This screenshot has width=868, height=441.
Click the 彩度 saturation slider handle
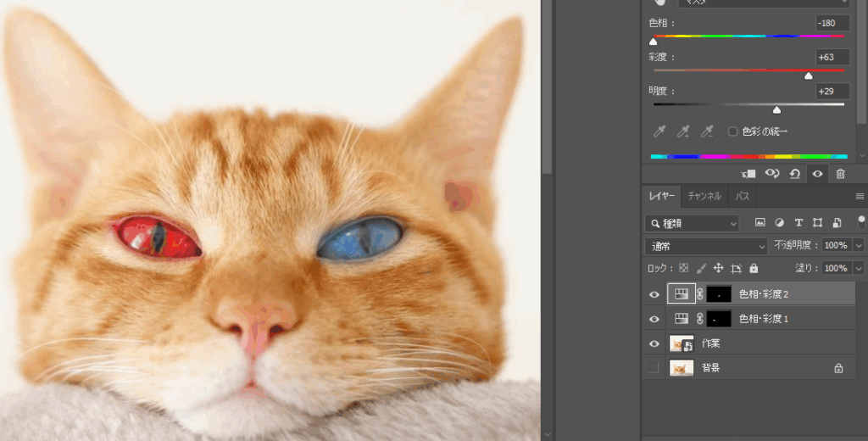[808, 75]
